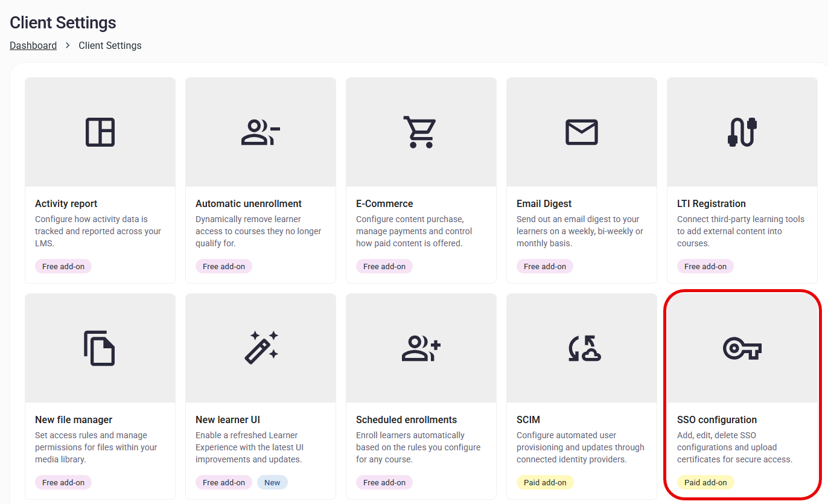Viewport: 828px width, 504px height.
Task: Click the SSO configuration key icon
Action: coord(742,348)
